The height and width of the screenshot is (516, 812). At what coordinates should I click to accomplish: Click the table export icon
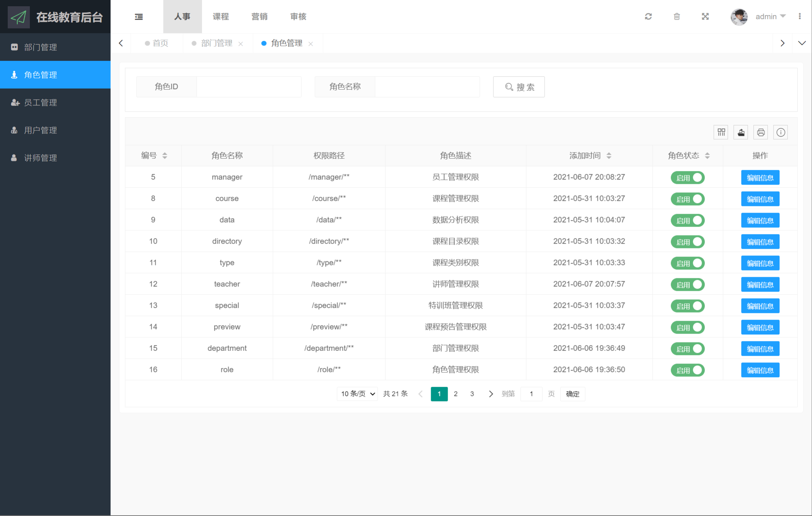coord(741,133)
